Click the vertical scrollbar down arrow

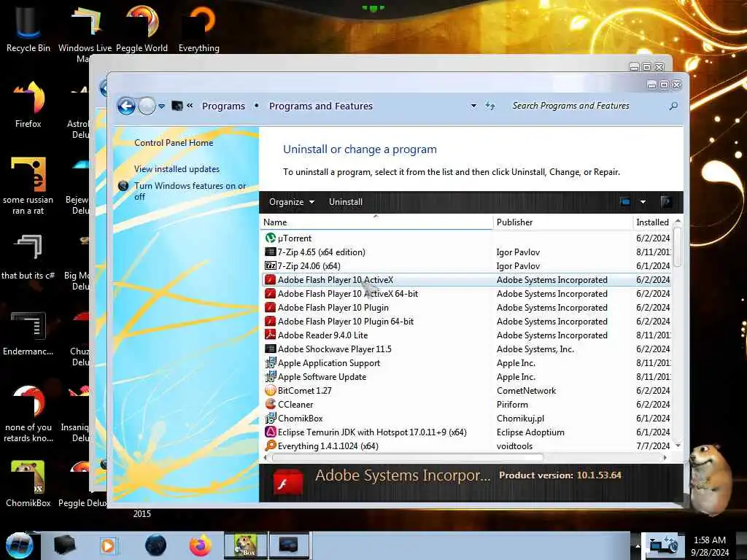(678, 446)
